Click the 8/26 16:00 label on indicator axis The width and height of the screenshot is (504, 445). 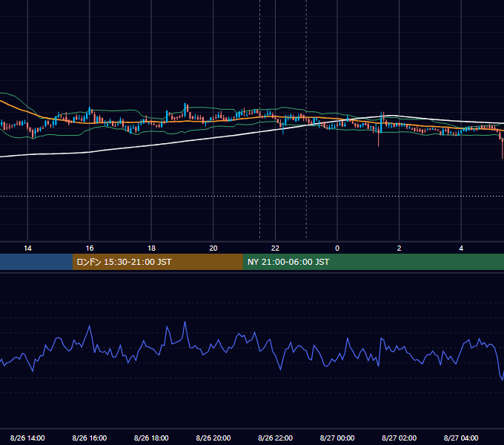pyautogui.click(x=90, y=438)
